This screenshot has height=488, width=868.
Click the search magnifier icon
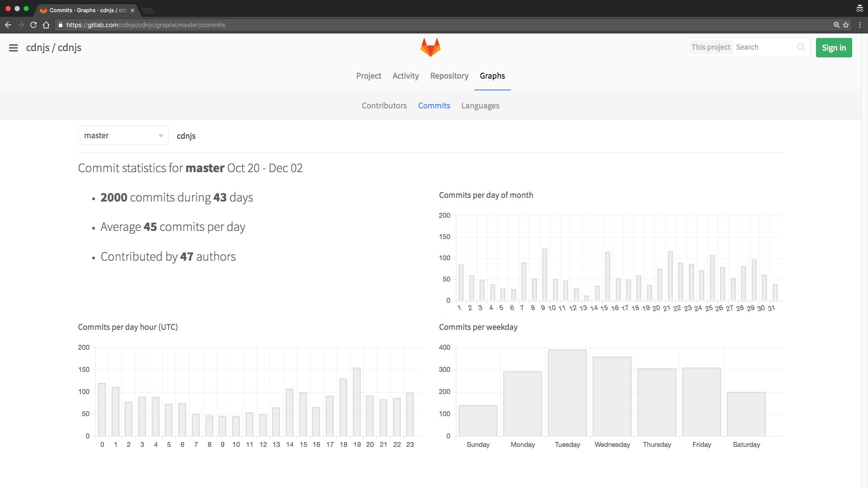[x=801, y=47]
